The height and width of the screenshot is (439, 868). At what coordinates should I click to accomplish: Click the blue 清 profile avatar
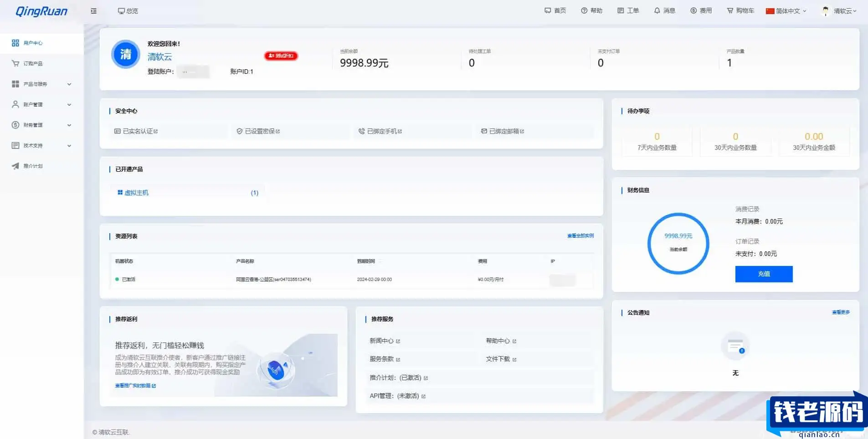pos(125,54)
